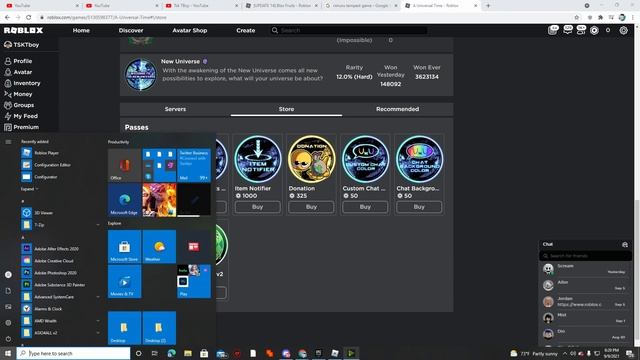Open Task View on the taskbar
The height and width of the screenshot is (360, 640).
tap(155, 353)
